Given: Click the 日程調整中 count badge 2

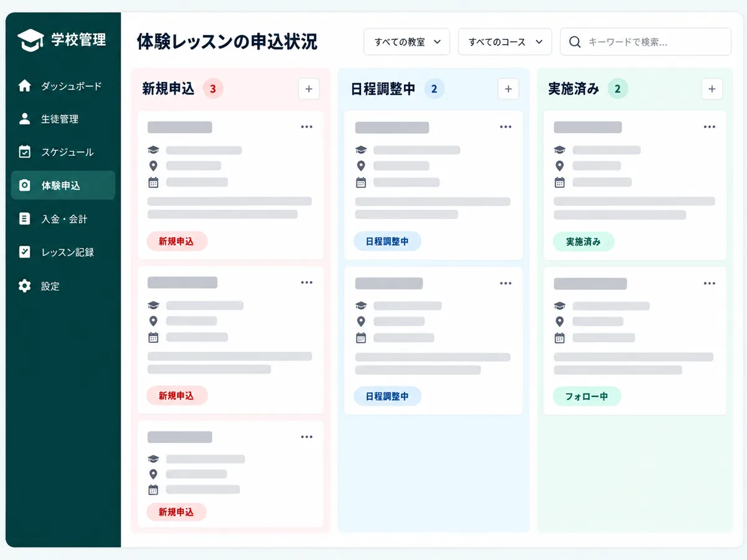Looking at the screenshot, I should (434, 89).
